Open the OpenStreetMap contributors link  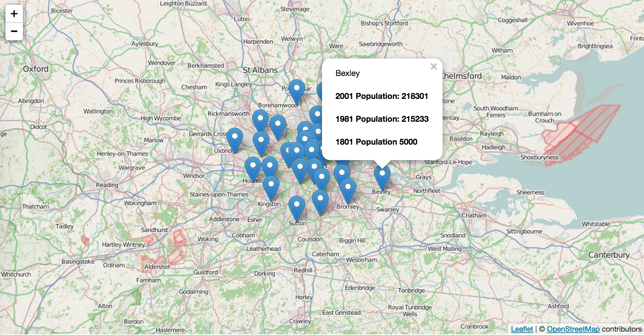point(573,329)
